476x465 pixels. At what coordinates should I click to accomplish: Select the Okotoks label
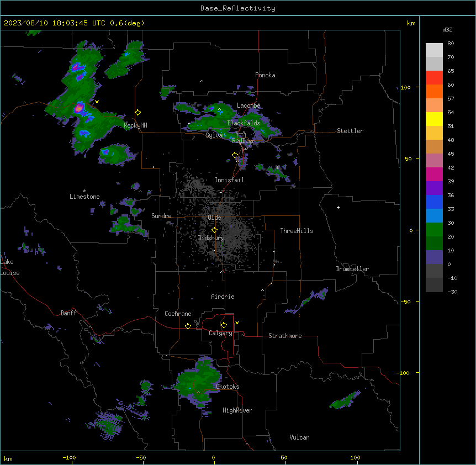(228, 387)
